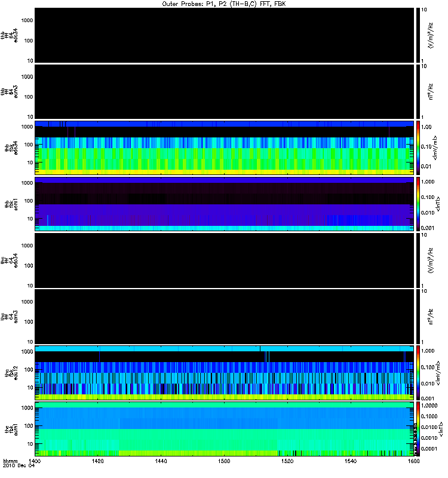This screenshot has height=478, width=448.
Task: Click the '1000' tick label of thc fbk scm1
Action: pos(27,408)
